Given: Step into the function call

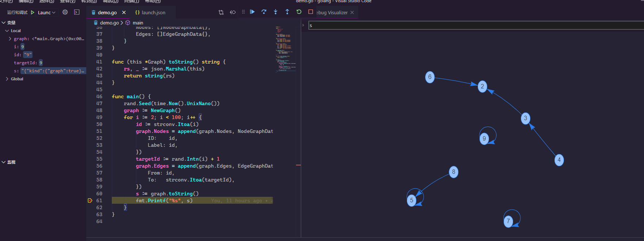Looking at the screenshot, I should coord(276,12).
